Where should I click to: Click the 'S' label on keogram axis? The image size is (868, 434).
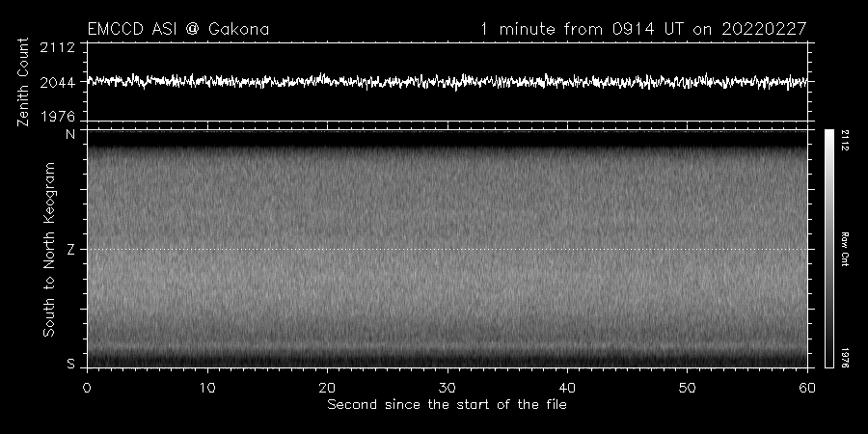coord(70,364)
